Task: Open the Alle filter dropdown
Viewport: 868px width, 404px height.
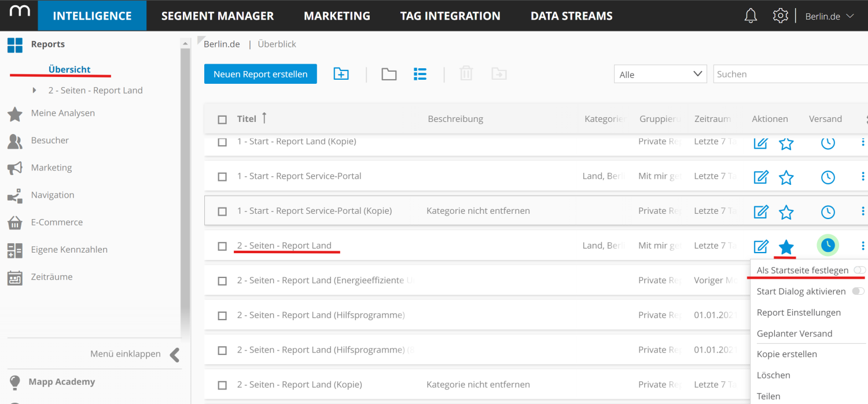Action: [660, 74]
